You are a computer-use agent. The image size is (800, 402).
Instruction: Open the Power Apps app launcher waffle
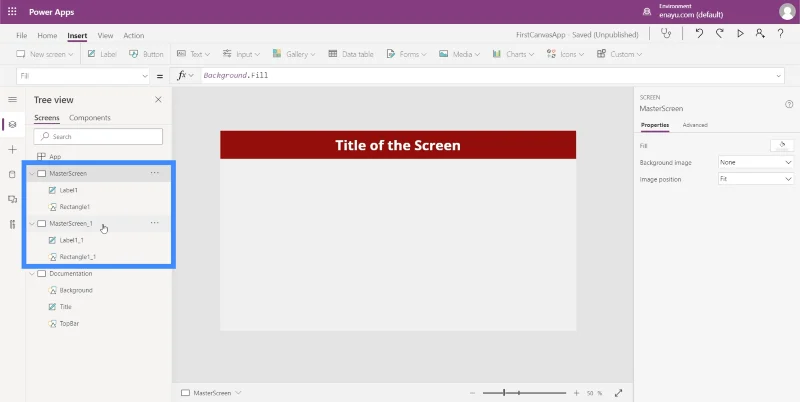tap(12, 12)
